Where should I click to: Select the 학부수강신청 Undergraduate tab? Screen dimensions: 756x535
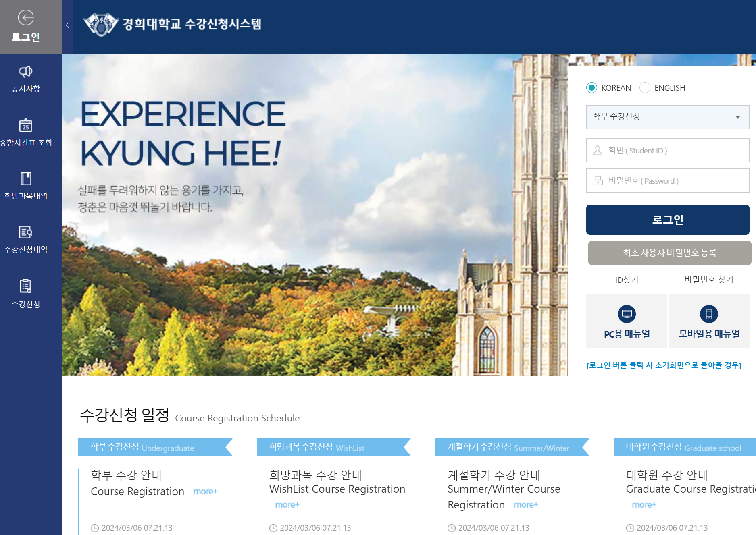[x=155, y=447]
